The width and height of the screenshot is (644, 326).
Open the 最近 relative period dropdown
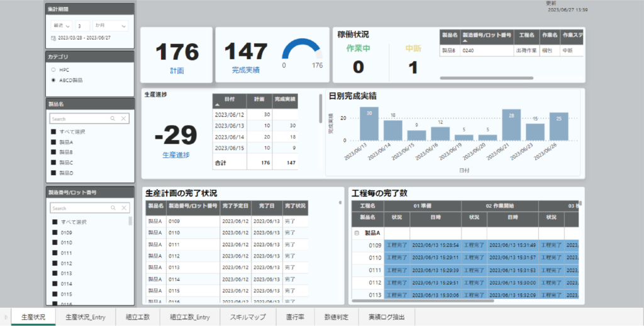pos(61,26)
